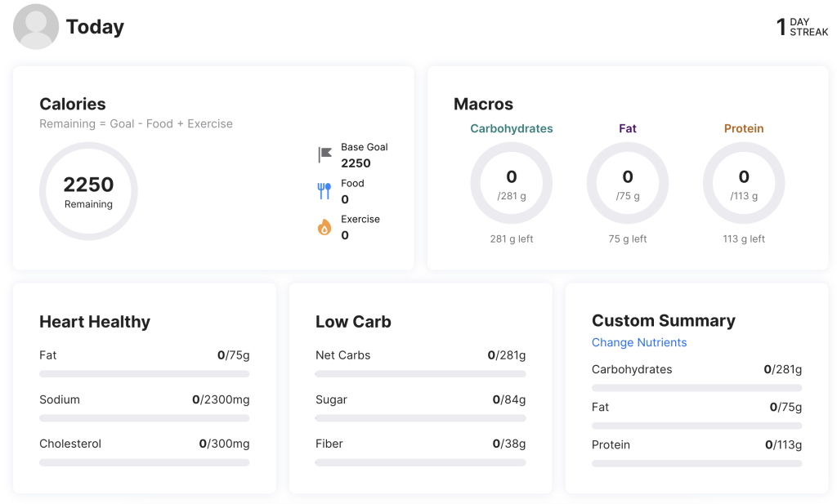Open the Heart Healthy card title
This screenshot has width=837, height=504.
[95, 322]
